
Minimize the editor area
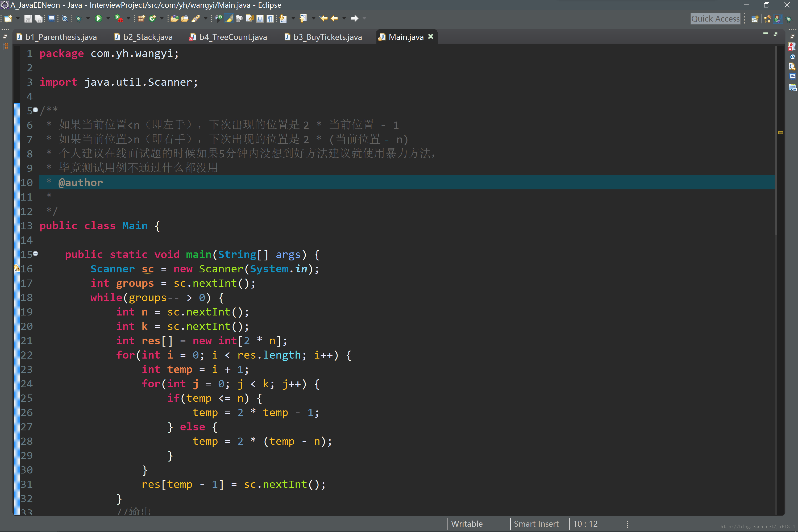[766, 33]
